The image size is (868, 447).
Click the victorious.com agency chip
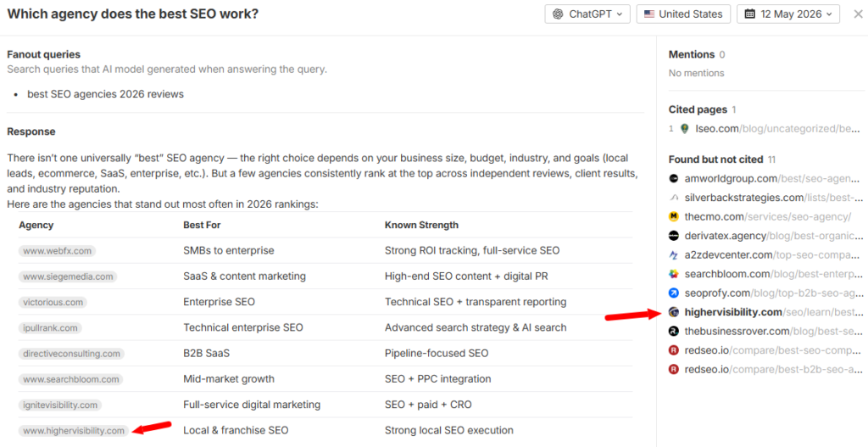point(53,303)
